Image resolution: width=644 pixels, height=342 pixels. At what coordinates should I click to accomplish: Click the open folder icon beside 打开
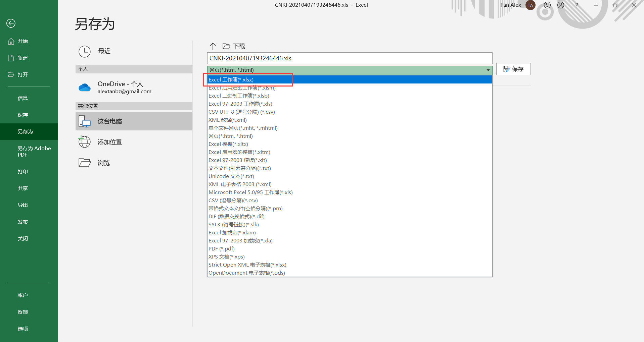pyautogui.click(x=11, y=74)
